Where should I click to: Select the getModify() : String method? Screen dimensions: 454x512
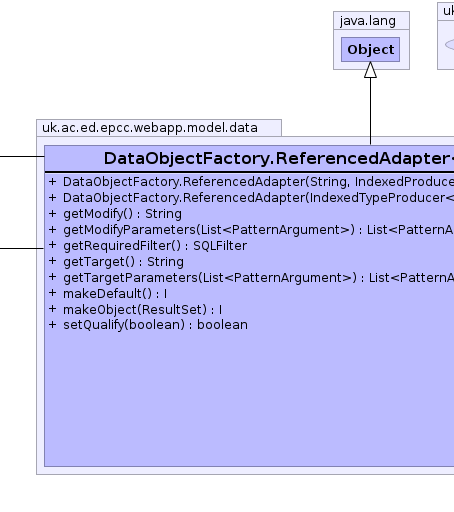(x=122, y=214)
